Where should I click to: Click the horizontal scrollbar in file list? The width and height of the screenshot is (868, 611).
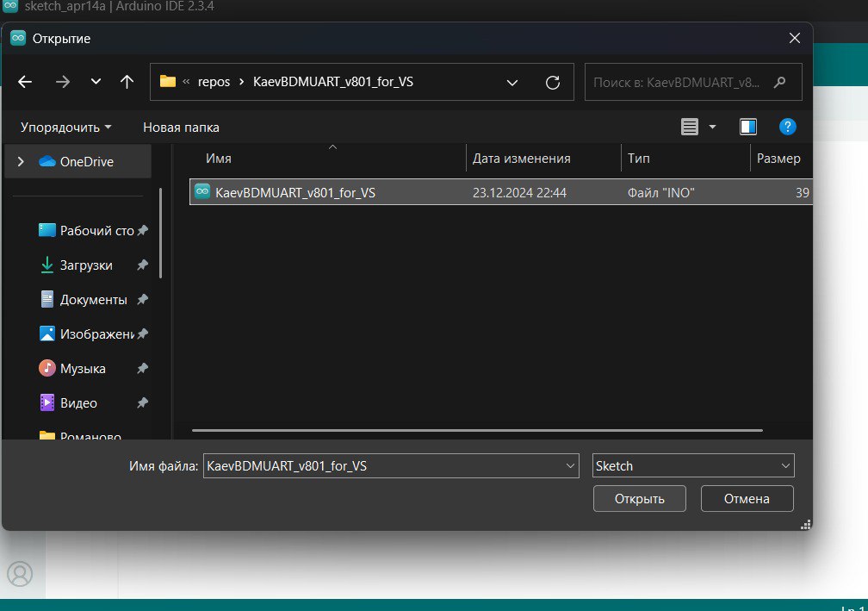pyautogui.click(x=477, y=430)
